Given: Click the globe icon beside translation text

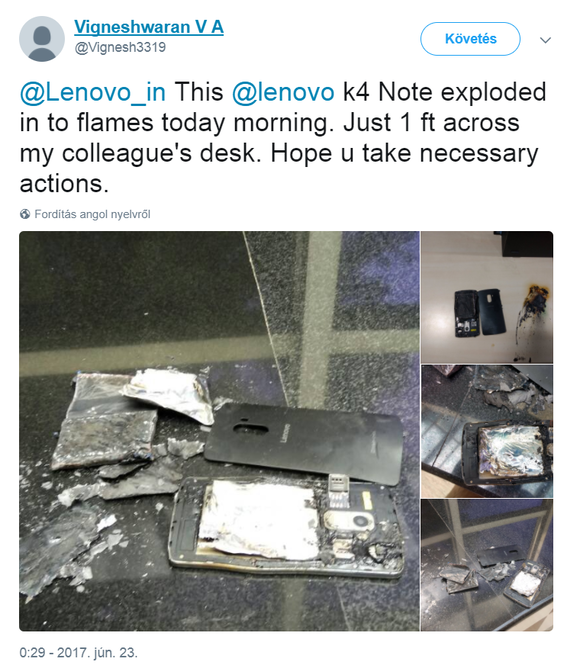Looking at the screenshot, I should point(25,214).
